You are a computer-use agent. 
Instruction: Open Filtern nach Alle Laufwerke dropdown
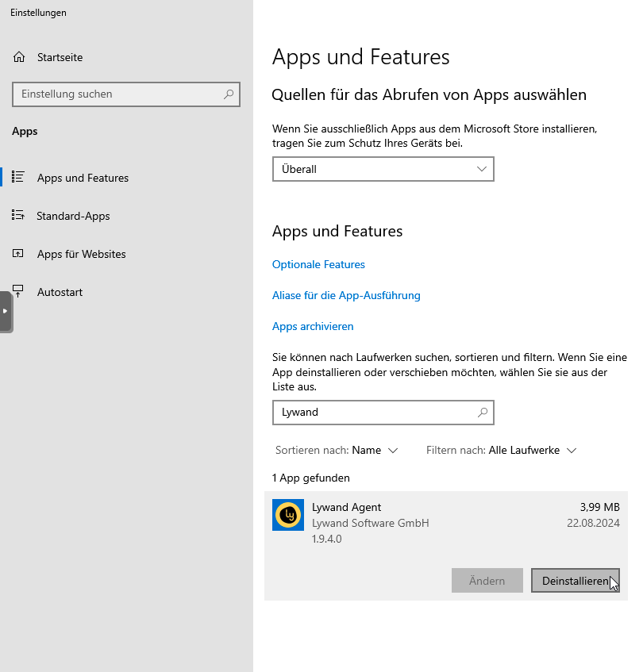tap(501, 451)
